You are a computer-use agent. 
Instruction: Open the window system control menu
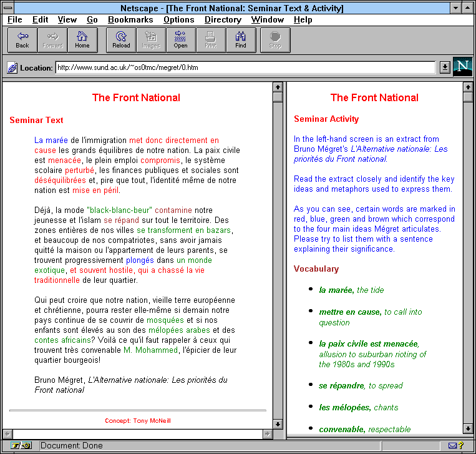[9, 8]
